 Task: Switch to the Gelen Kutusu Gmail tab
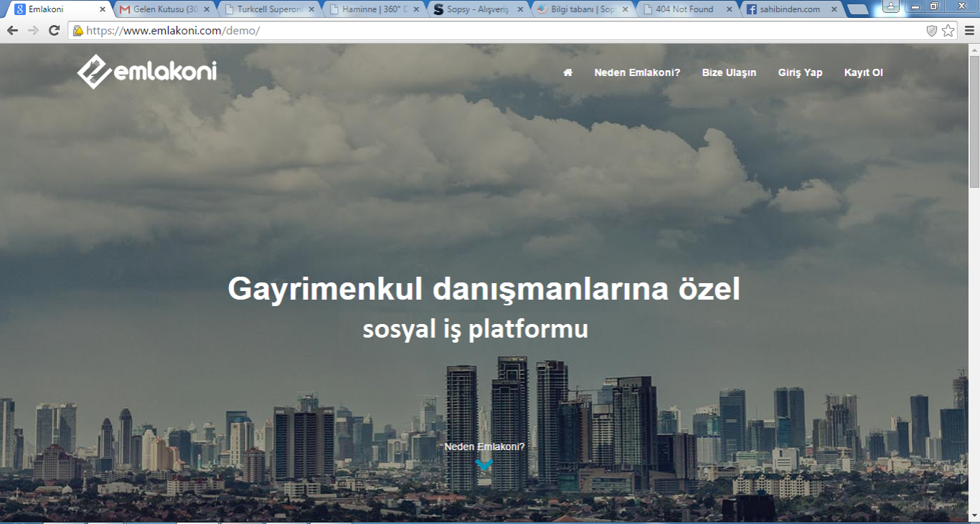tap(165, 10)
